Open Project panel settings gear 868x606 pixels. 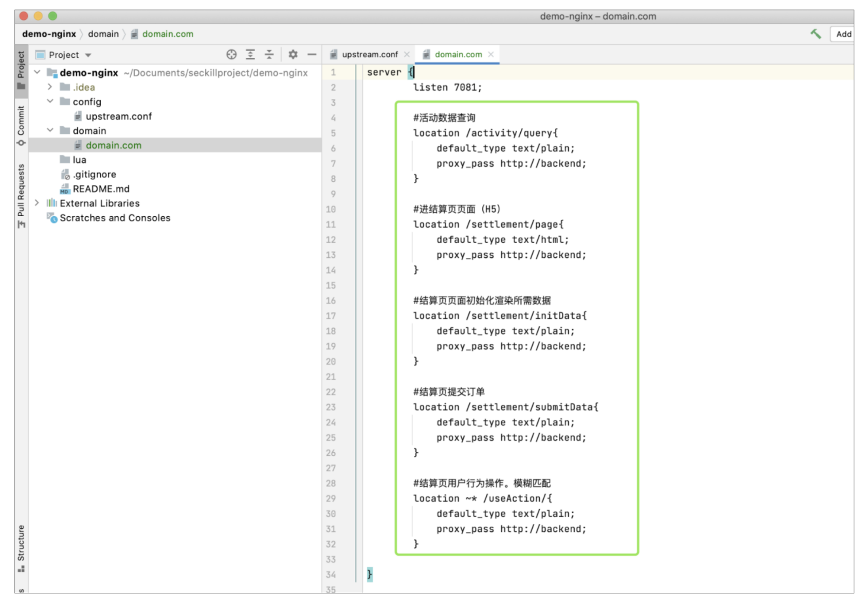point(293,55)
